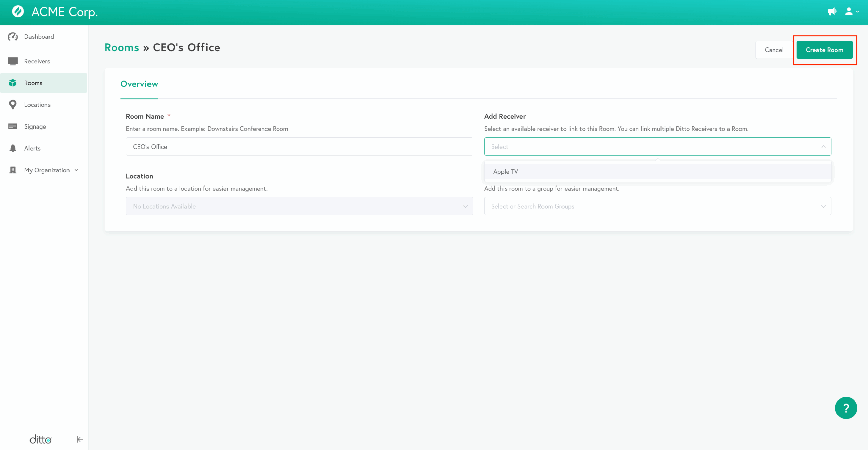Go to Rooms in sidebar
This screenshot has height=450, width=868.
pos(33,83)
